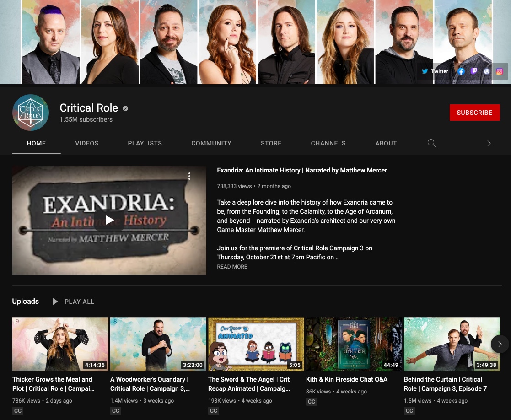This screenshot has width=511, height=420.
Task: Click CC badge under Behind the Curtain
Action: click(x=409, y=410)
